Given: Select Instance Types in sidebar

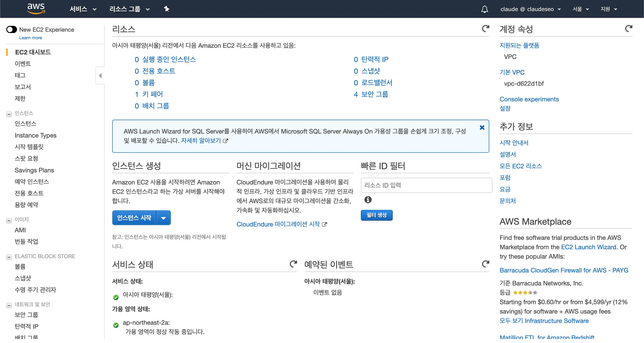Looking at the screenshot, I should [x=36, y=135].
